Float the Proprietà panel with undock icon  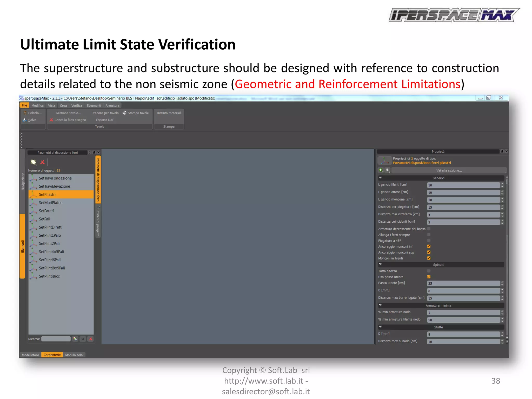pos(502,151)
